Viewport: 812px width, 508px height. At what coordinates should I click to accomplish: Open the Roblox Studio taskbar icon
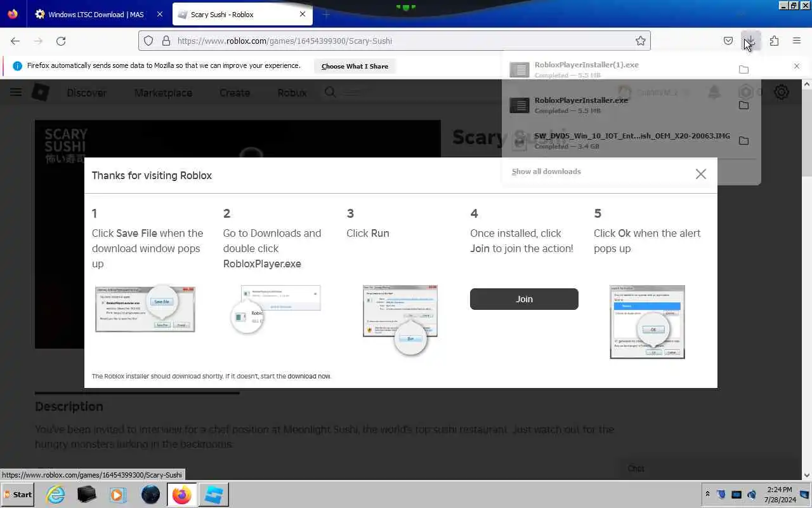pyautogui.click(x=214, y=495)
